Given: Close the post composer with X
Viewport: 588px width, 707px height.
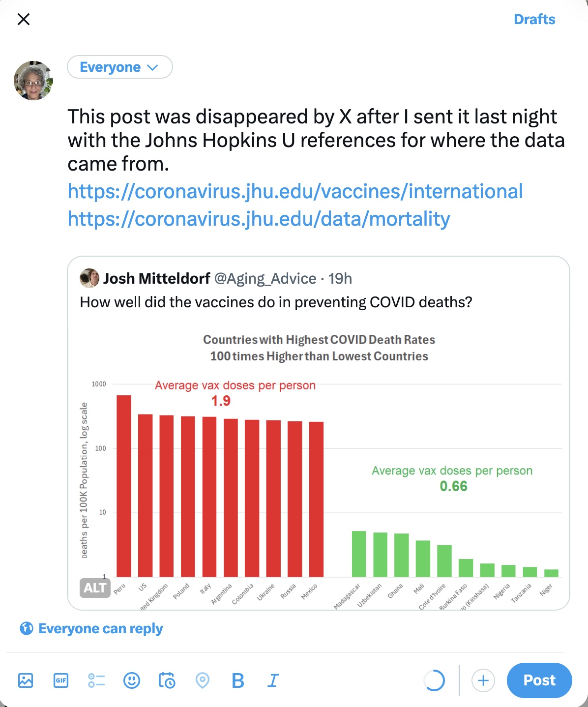Looking at the screenshot, I should coord(24,19).
